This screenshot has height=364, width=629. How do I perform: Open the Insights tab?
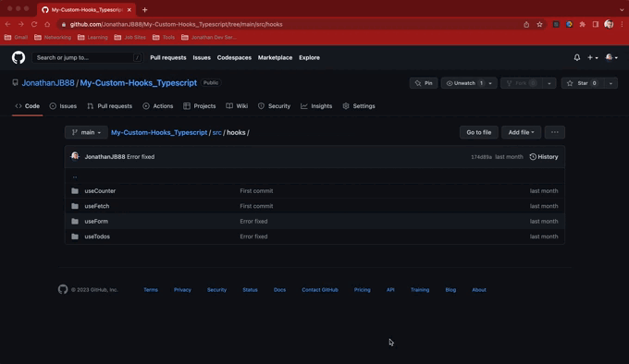click(316, 106)
